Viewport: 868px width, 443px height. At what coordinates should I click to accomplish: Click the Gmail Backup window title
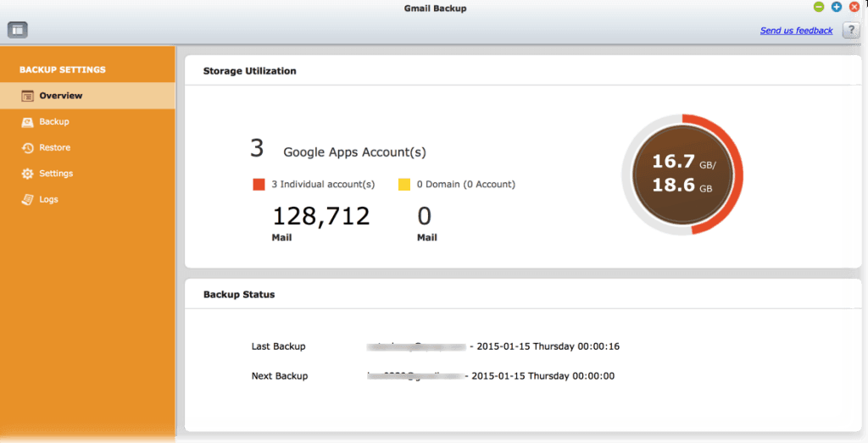(435, 8)
